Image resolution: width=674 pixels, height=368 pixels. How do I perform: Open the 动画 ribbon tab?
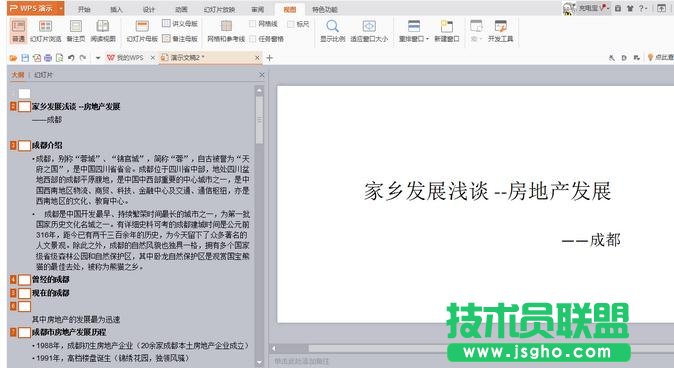pos(181,9)
